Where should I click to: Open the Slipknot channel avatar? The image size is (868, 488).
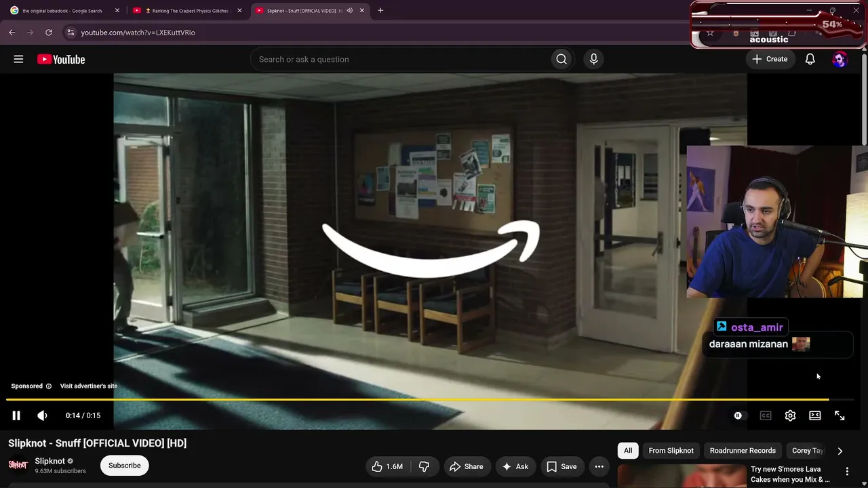(x=18, y=465)
